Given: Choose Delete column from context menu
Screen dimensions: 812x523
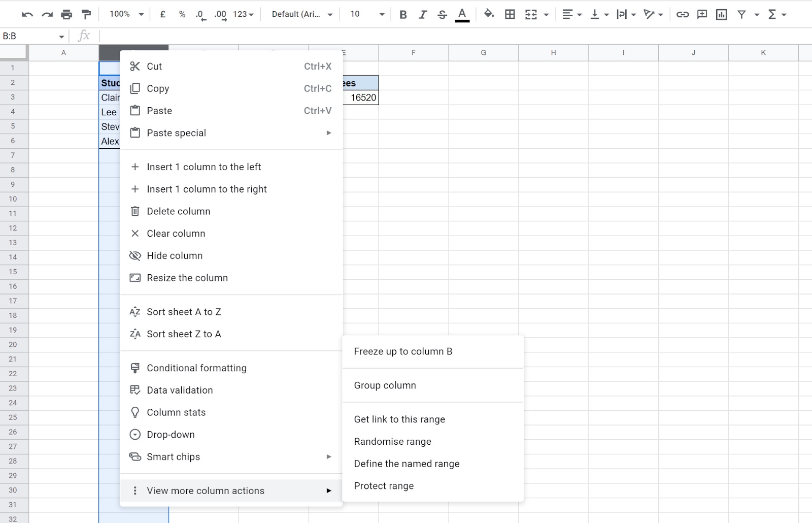Looking at the screenshot, I should pyautogui.click(x=178, y=211).
